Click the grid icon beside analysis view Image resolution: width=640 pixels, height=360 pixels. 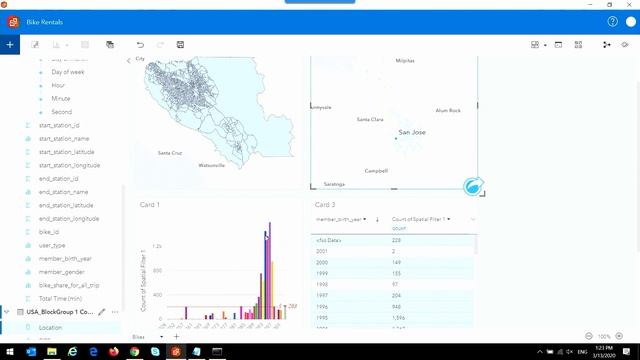point(578,44)
